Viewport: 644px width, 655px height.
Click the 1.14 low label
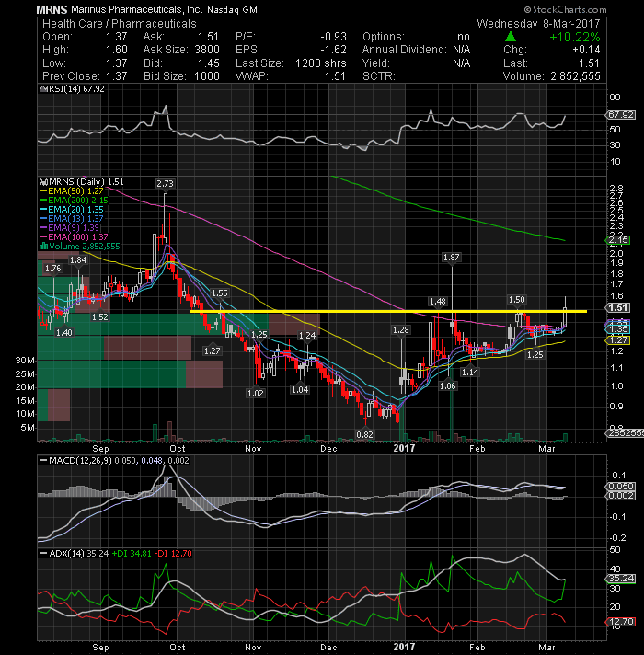point(470,373)
